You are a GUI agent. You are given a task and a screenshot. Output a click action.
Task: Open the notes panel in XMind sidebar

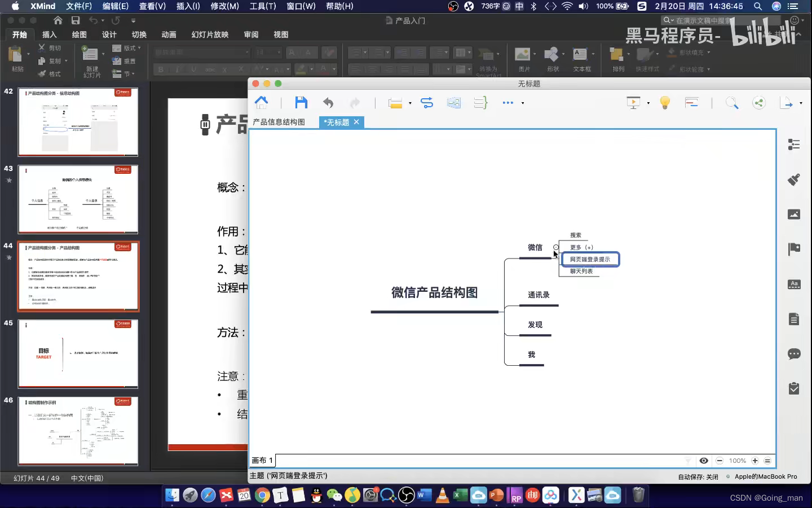[x=794, y=319]
